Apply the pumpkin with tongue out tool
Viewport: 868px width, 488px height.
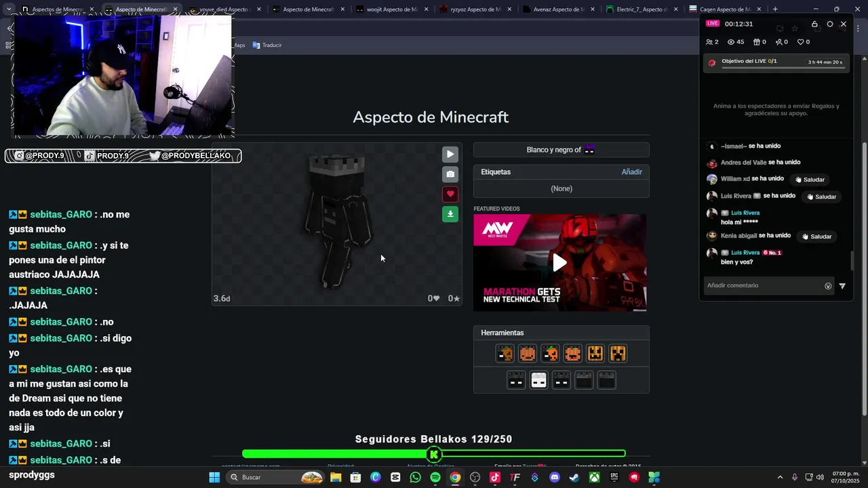(573, 353)
